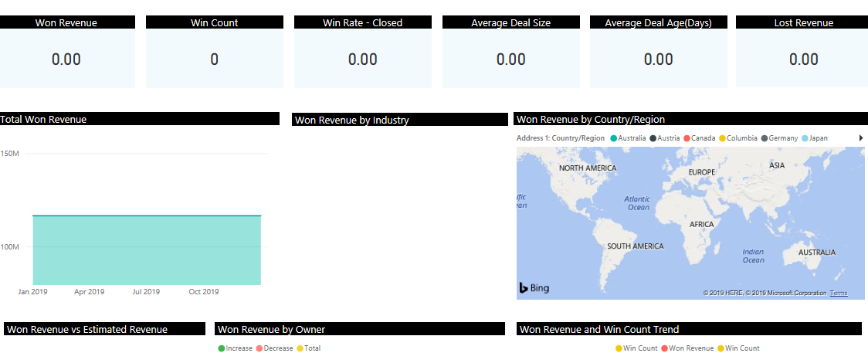The height and width of the screenshot is (353, 868).
Task: Select Australia in the map legend
Action: 631,138
